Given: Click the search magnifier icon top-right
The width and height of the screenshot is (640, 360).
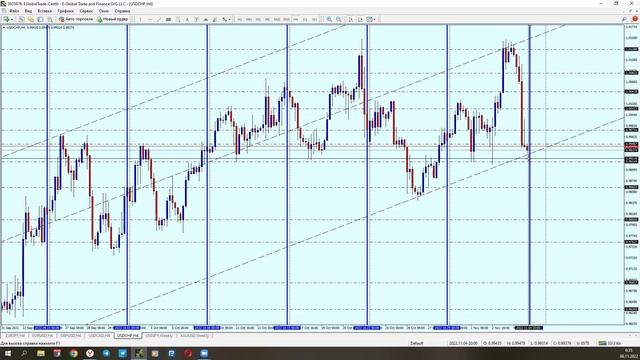Looking at the screenshot, I should [x=624, y=19].
